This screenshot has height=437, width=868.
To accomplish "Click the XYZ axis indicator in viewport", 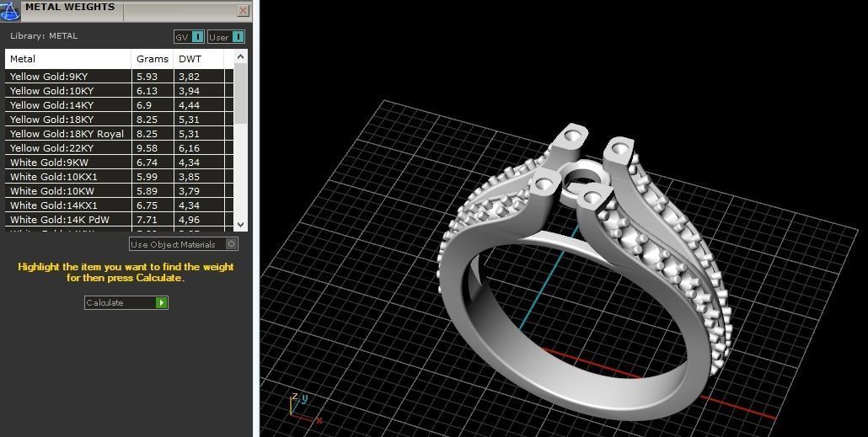I will (304, 408).
